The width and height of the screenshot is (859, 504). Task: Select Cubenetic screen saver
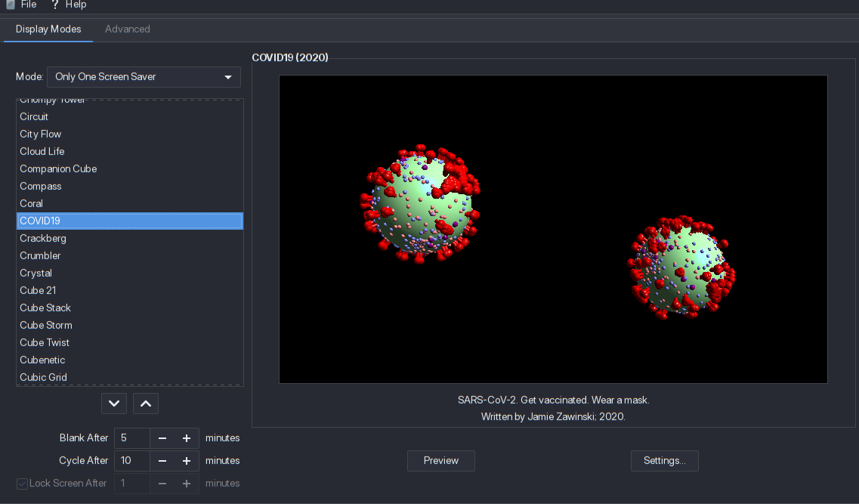point(130,360)
